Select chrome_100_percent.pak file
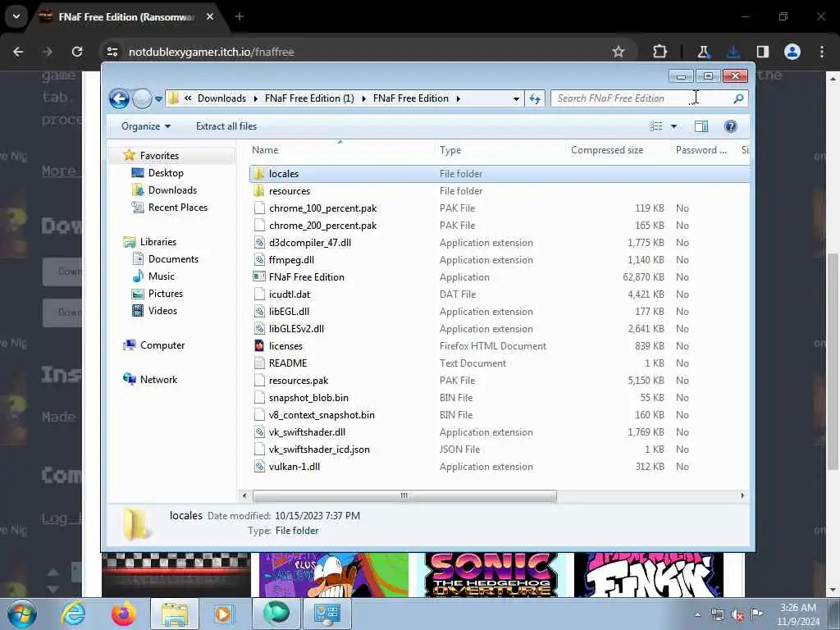This screenshot has height=630, width=840. click(322, 208)
